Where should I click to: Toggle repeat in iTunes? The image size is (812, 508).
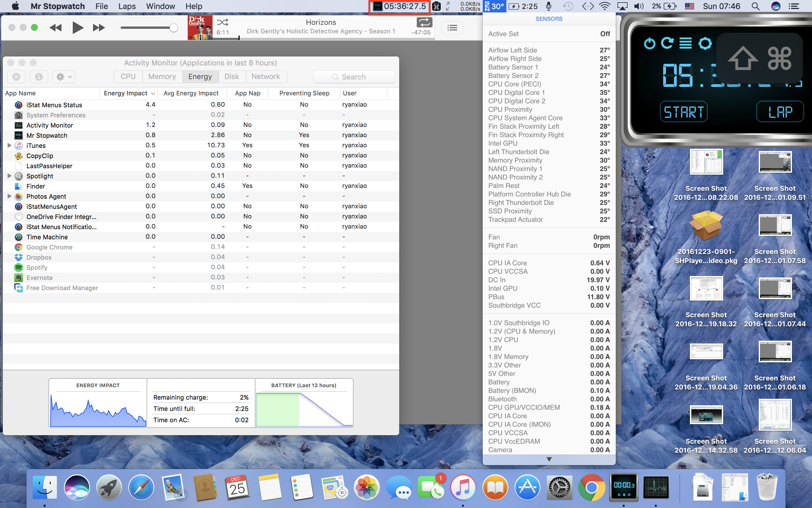tap(424, 22)
